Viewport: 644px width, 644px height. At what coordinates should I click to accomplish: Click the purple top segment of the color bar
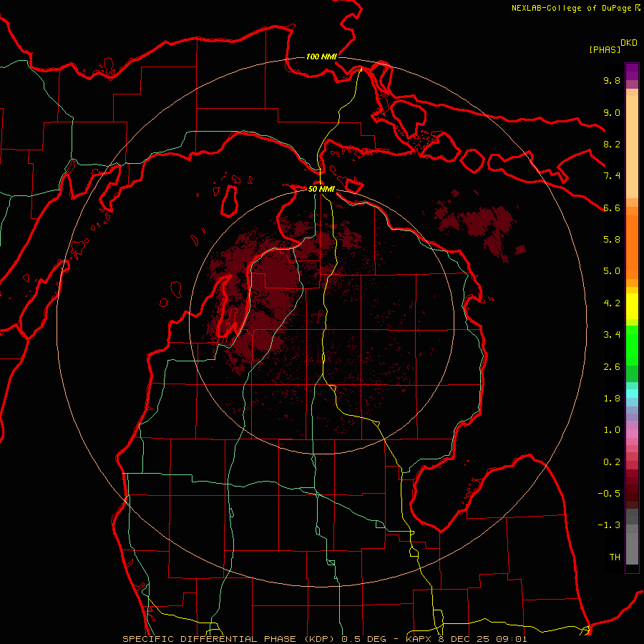tap(632, 72)
